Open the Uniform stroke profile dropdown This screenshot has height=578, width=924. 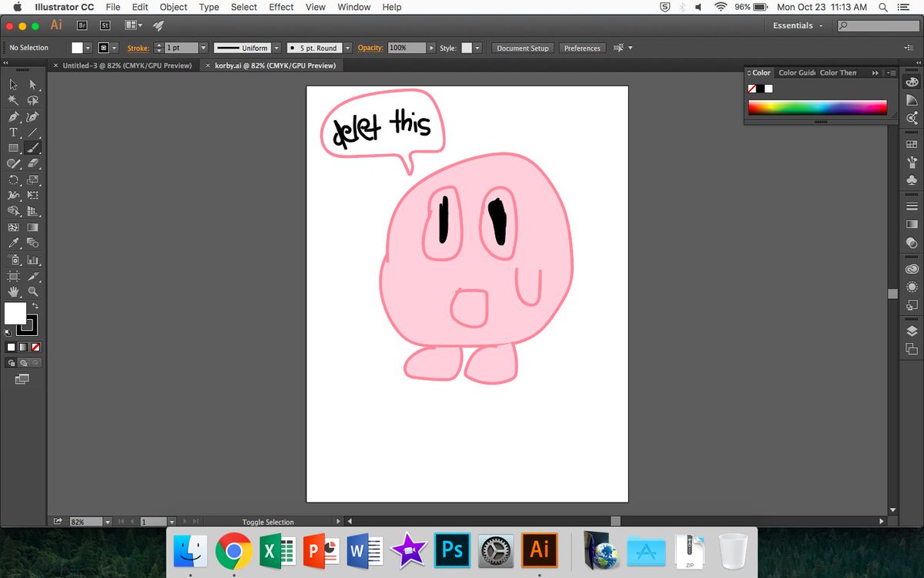coord(276,48)
